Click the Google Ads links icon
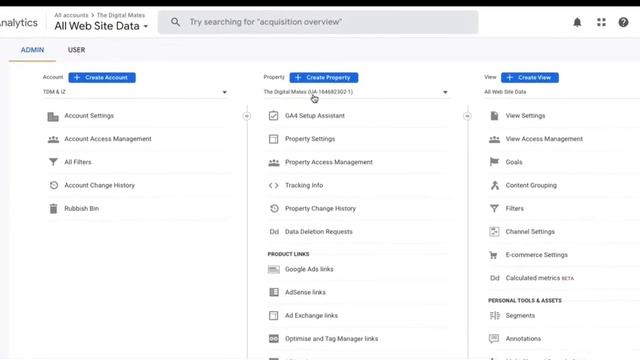The height and width of the screenshot is (360, 640). click(x=273, y=269)
